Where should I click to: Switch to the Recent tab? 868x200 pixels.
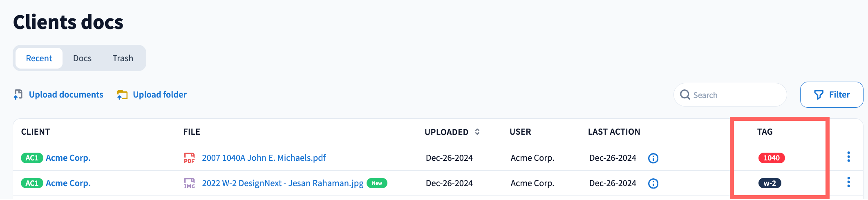(39, 58)
